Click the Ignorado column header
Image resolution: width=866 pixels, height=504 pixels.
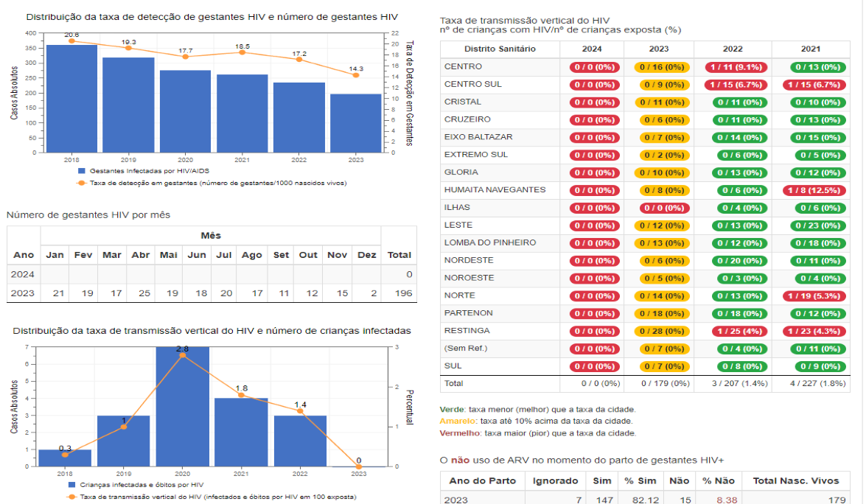point(555,481)
